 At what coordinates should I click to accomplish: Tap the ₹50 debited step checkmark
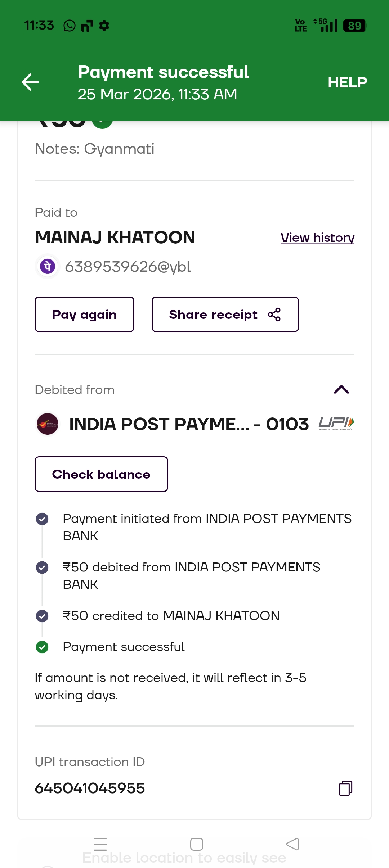(x=42, y=568)
